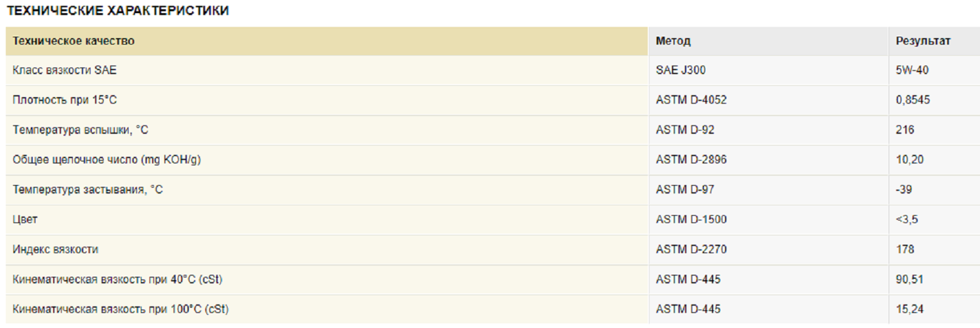Select the 'Техническое качество' column header
The image size is (980, 328).
tap(73, 41)
